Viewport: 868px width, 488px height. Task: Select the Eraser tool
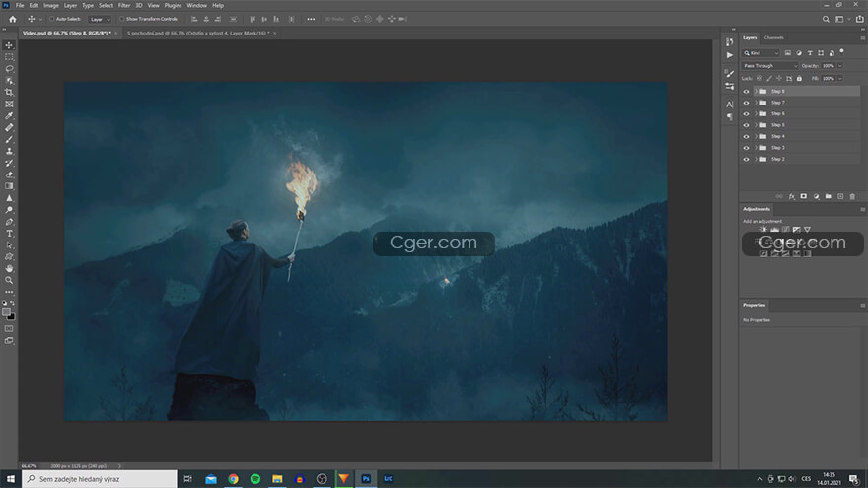point(9,174)
